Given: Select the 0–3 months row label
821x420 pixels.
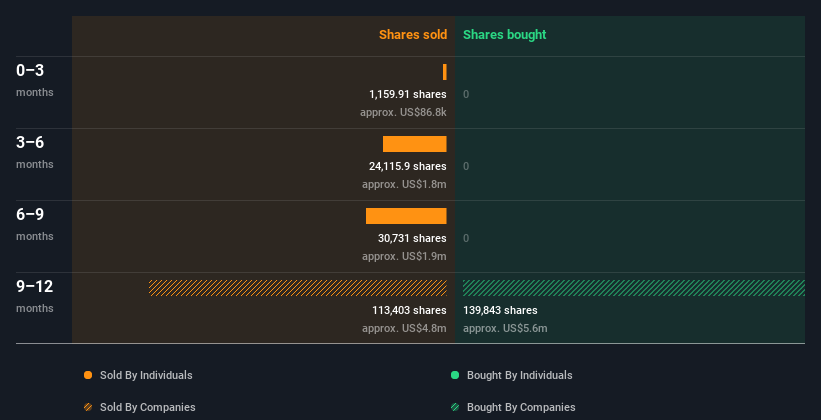Looking at the screenshot, I should tap(35, 80).
